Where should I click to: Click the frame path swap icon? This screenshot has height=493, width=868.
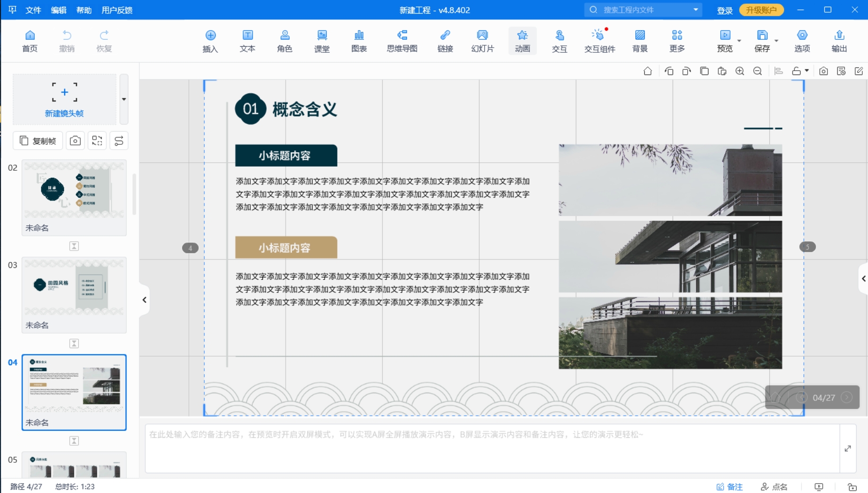[119, 141]
